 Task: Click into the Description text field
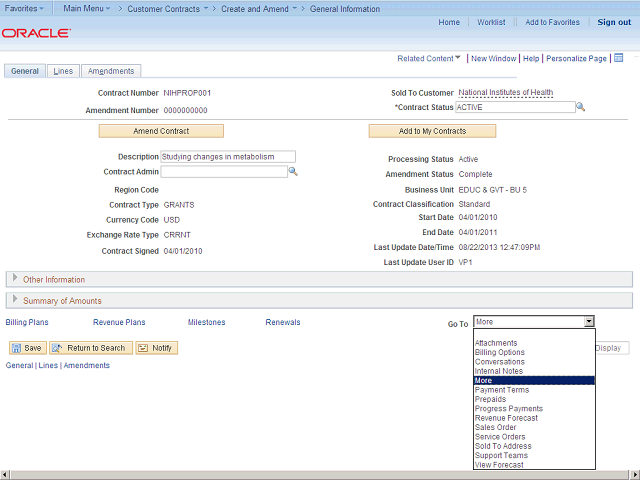(228, 157)
